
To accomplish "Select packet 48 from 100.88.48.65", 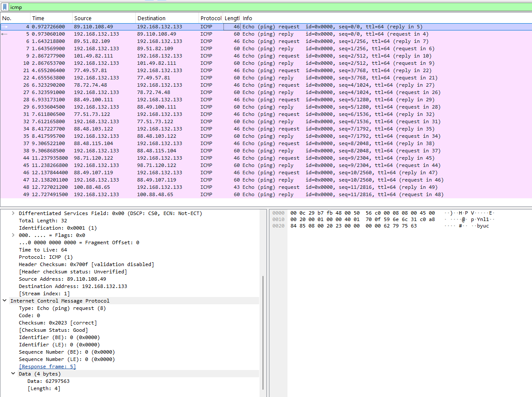I will [266, 187].
